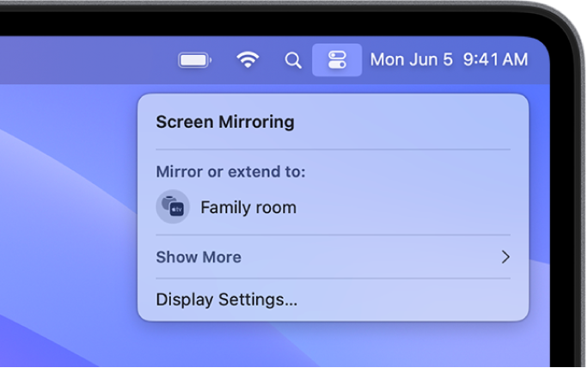Click the battery status icon

click(194, 60)
